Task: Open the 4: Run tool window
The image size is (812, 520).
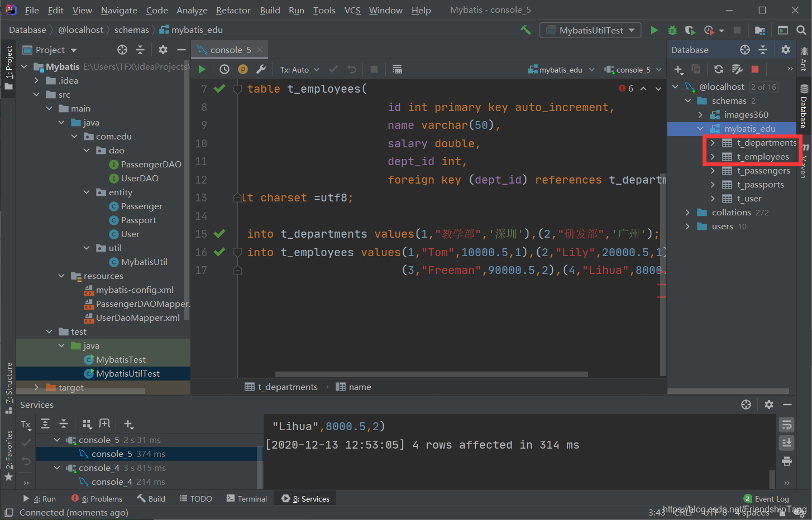Action: pos(39,499)
